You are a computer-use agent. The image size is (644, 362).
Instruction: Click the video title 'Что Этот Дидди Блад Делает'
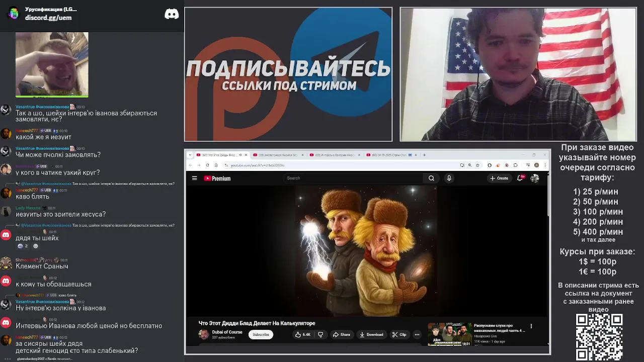[257, 323]
